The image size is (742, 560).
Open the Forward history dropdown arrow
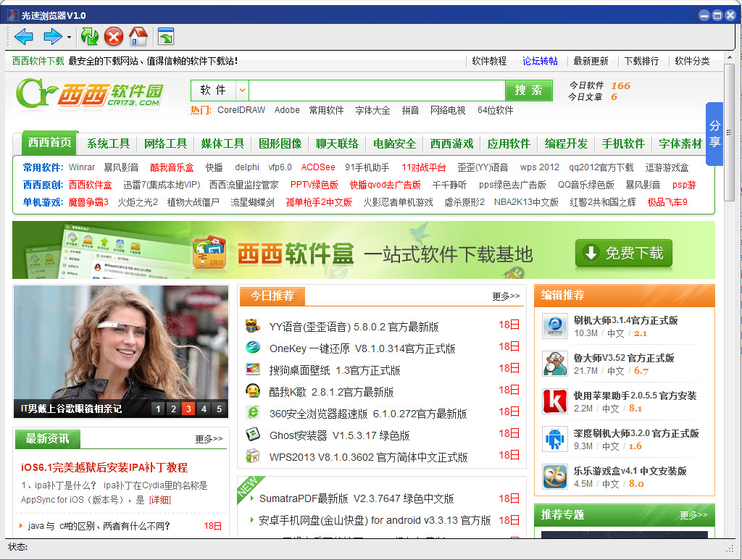pyautogui.click(x=69, y=37)
